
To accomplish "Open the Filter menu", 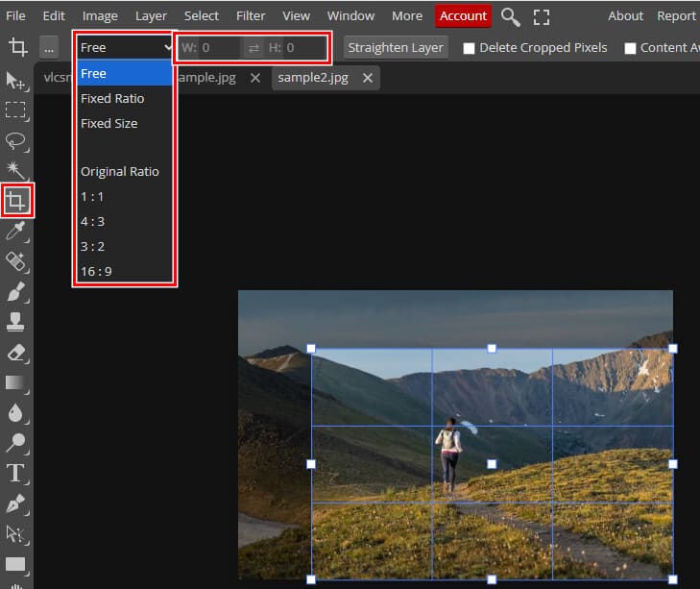I will coord(251,16).
